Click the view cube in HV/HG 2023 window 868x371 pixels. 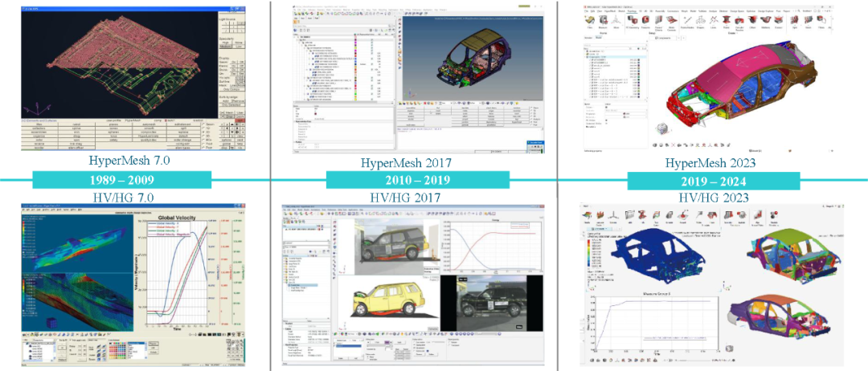[730, 349]
